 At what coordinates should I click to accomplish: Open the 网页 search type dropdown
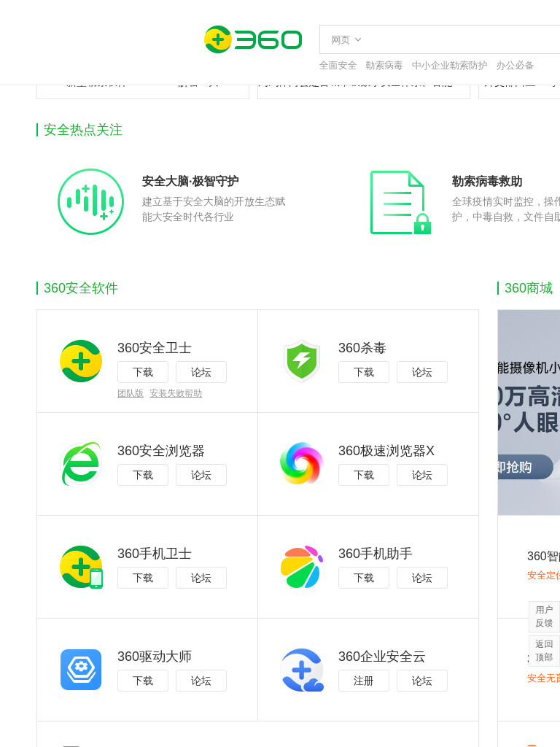(346, 40)
